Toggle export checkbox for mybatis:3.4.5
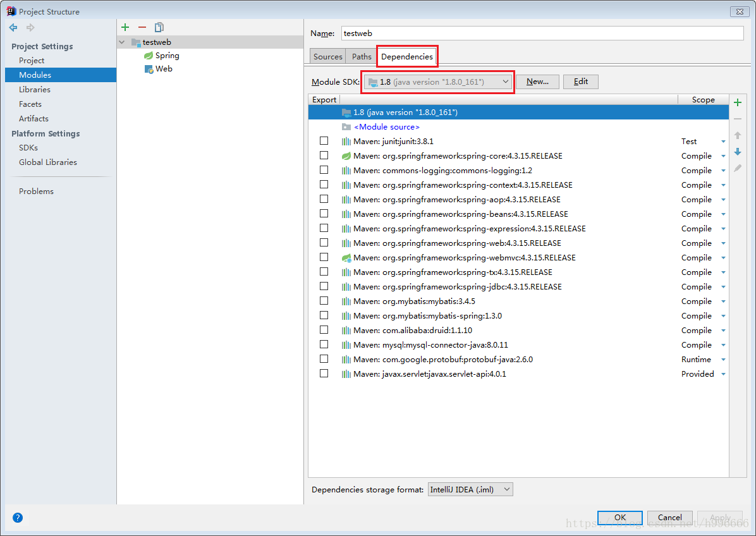The width and height of the screenshot is (756, 536). tap(324, 301)
